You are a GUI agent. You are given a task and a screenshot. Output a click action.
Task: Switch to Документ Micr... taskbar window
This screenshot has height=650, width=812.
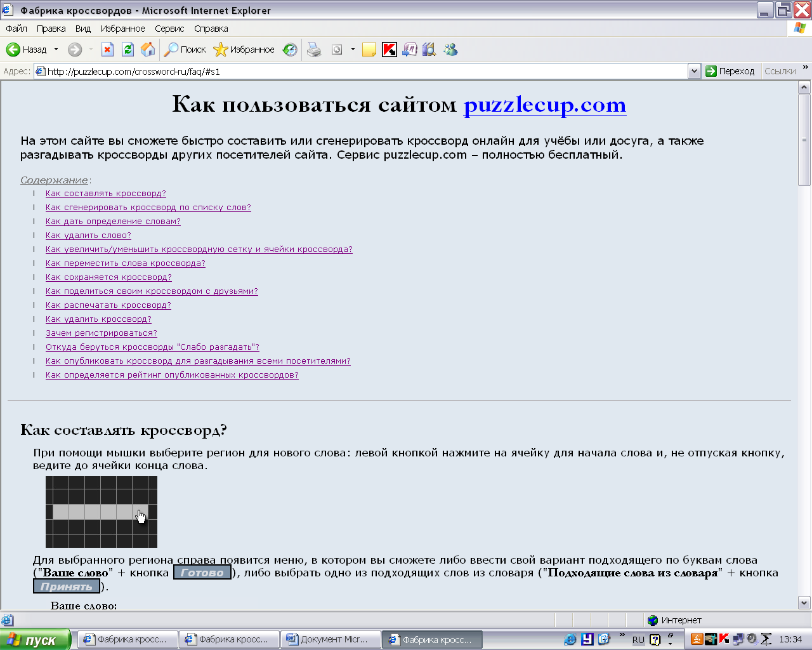pyautogui.click(x=331, y=639)
